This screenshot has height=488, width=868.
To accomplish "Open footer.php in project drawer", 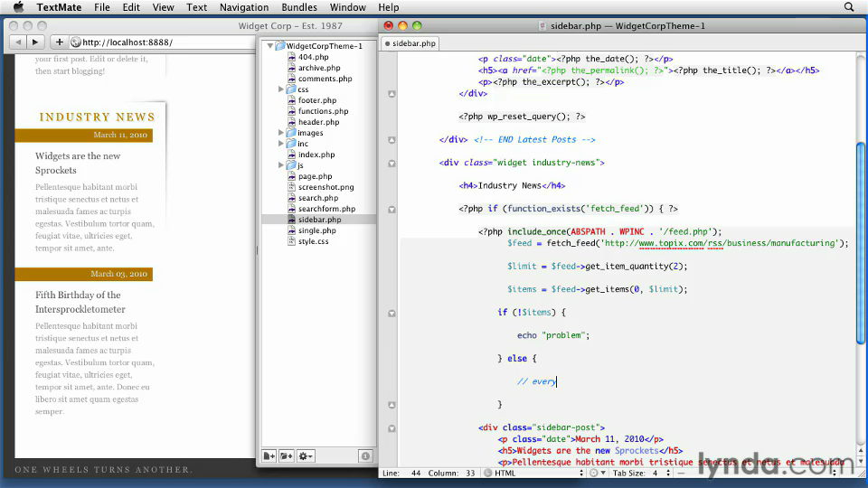I will pos(317,100).
